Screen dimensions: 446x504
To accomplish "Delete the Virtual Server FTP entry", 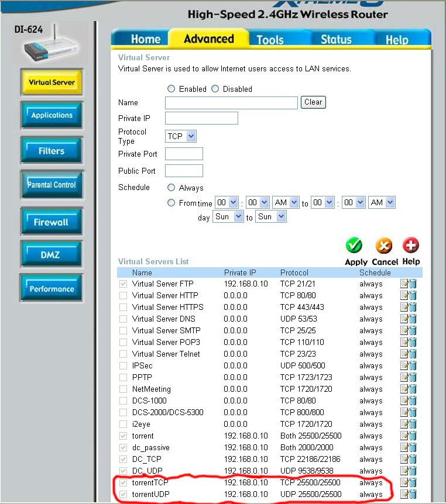I will coord(413,284).
